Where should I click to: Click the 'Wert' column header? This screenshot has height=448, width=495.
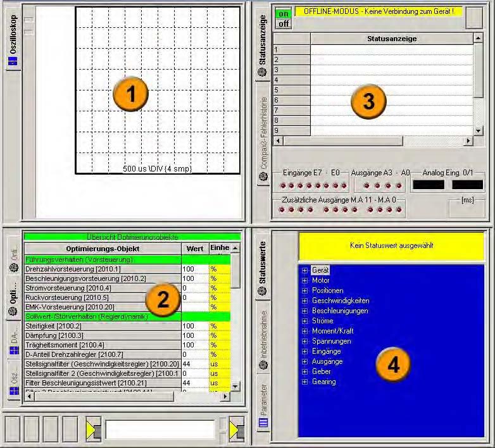[x=195, y=249]
